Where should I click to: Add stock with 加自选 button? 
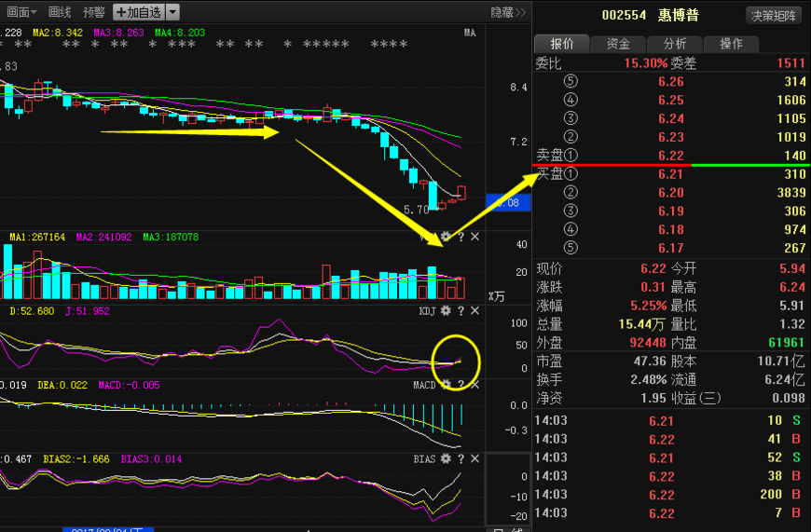pos(139,12)
